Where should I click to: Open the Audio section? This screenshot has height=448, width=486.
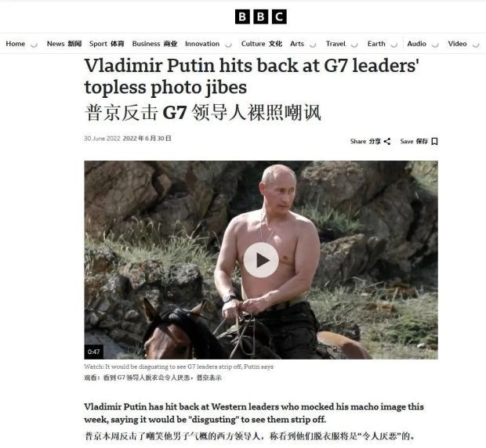416,44
